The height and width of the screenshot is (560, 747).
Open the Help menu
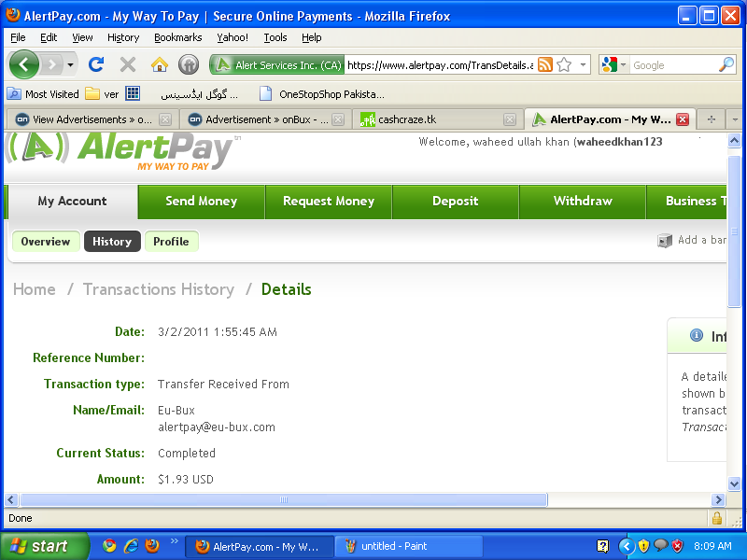click(x=312, y=37)
